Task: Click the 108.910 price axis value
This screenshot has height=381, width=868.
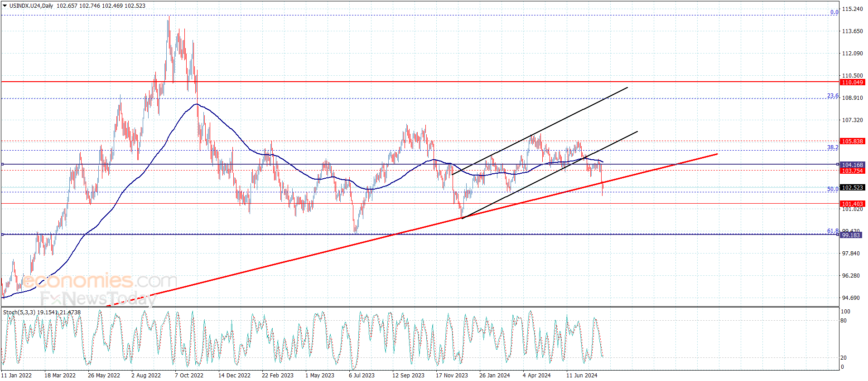Action: [852, 98]
